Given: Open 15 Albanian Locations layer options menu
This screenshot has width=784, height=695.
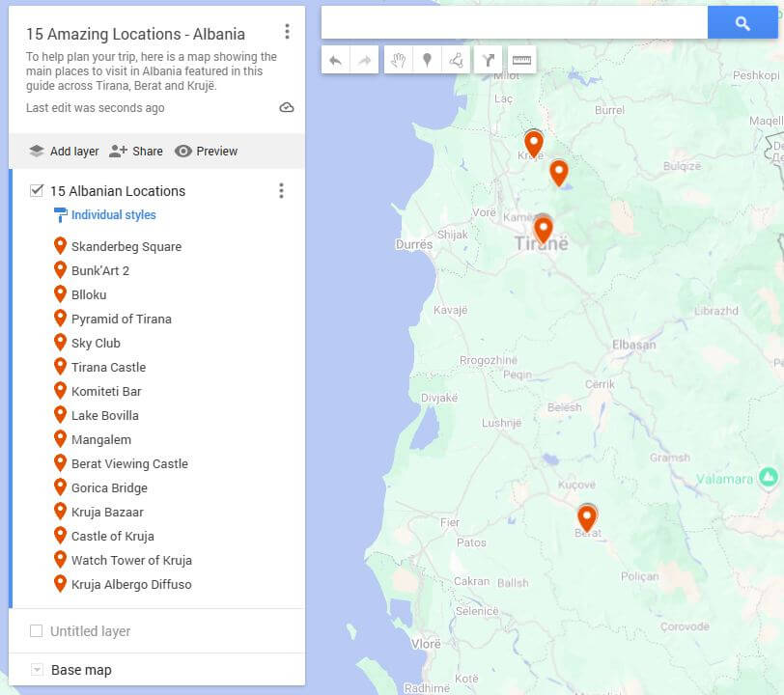Looking at the screenshot, I should [282, 190].
